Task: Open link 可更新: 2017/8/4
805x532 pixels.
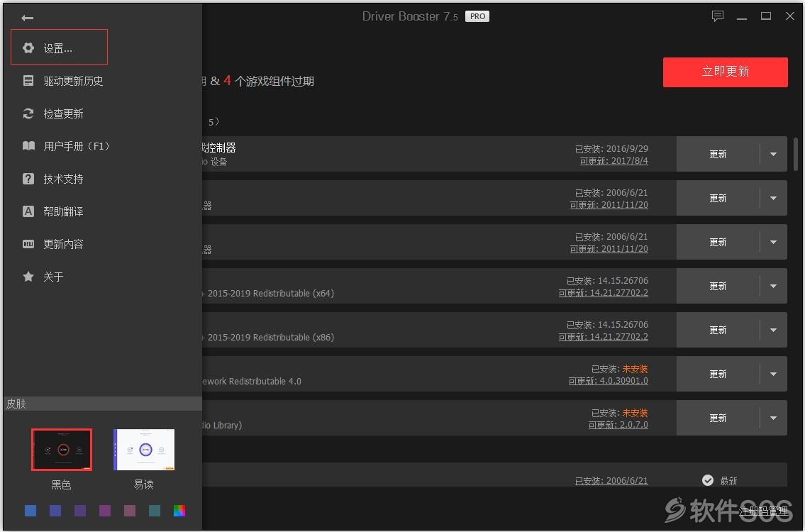Action: point(614,161)
